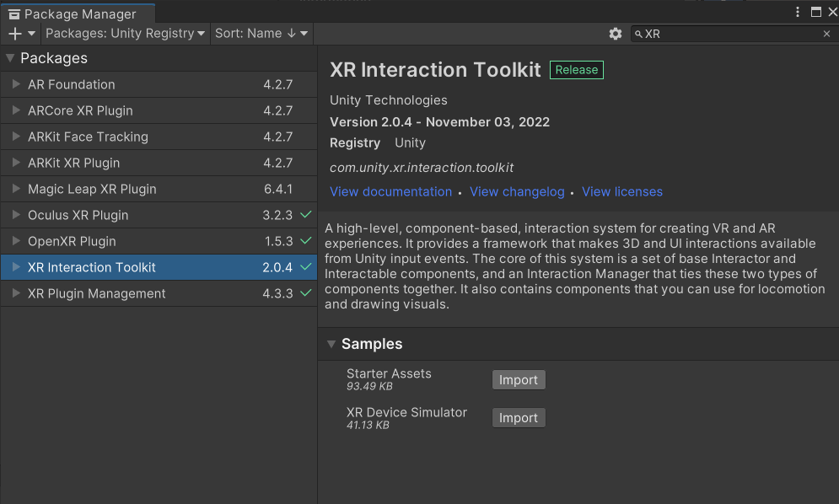Clear the XR search text
Screen dimensions: 839x504
click(x=826, y=34)
